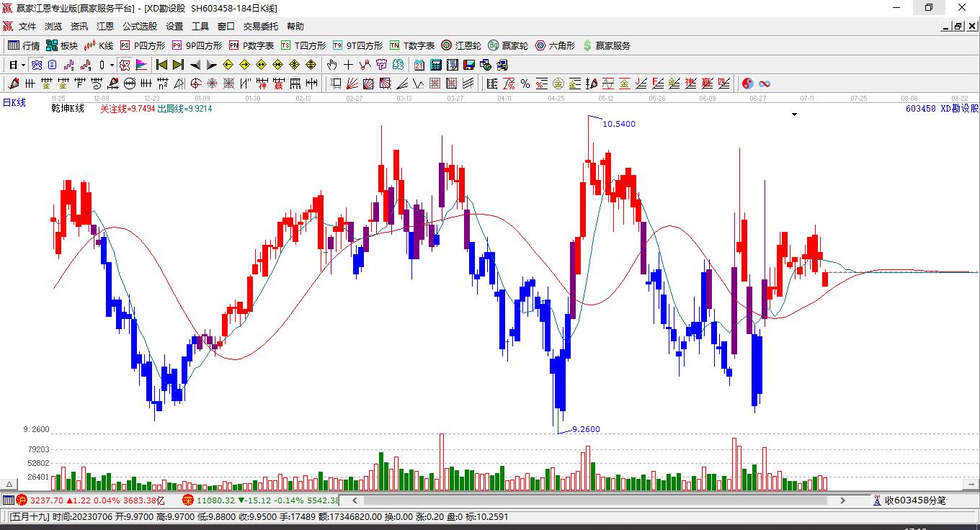Viewport: 980px width, 530px height.
Task: Select the crosshair cursor tool
Action: pos(349,65)
